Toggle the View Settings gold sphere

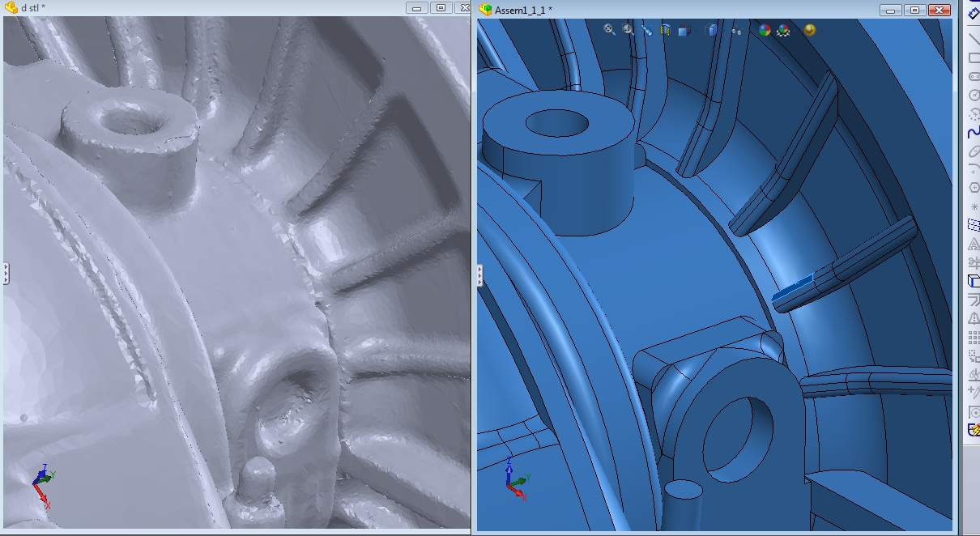(809, 30)
